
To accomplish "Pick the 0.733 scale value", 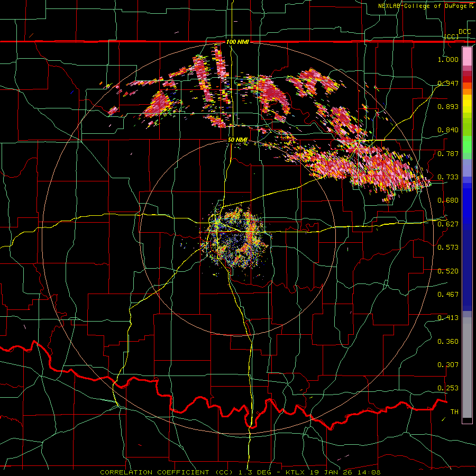I will [x=448, y=177].
